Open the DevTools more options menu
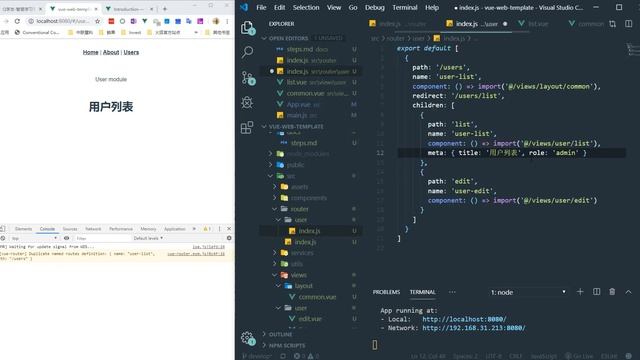Viewport: 640px width, 360px height. click(x=220, y=229)
